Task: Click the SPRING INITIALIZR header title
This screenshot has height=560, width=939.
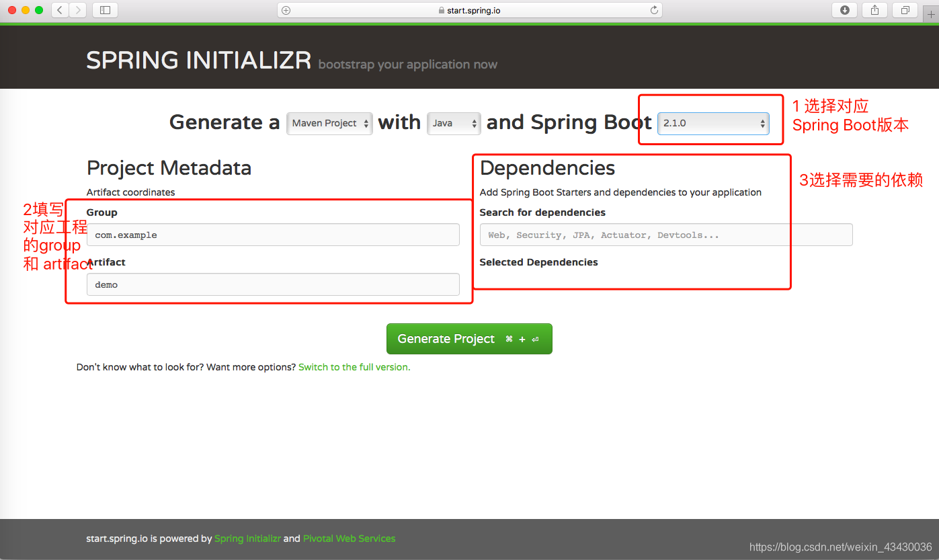Action: tap(199, 61)
